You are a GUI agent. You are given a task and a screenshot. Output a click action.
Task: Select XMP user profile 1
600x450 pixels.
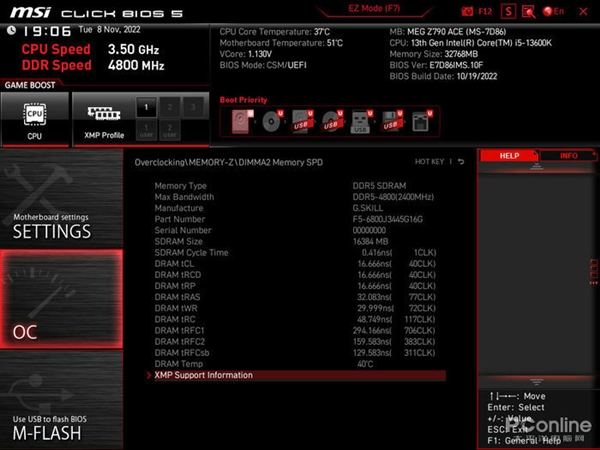click(x=146, y=130)
